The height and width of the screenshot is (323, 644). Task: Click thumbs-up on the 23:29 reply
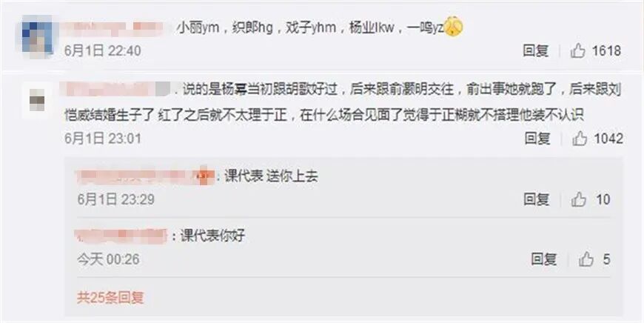pyautogui.click(x=578, y=200)
